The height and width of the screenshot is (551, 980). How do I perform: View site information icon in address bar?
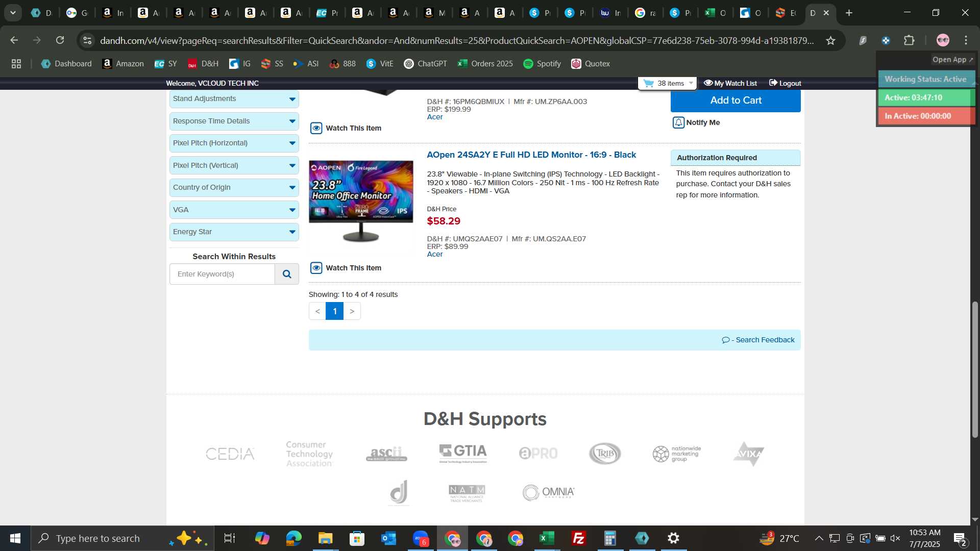[x=88, y=40]
